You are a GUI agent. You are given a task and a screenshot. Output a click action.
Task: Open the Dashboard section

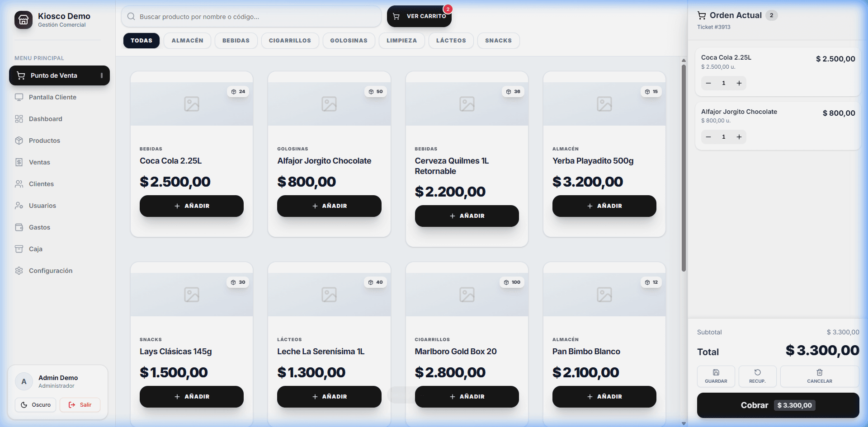(x=45, y=119)
